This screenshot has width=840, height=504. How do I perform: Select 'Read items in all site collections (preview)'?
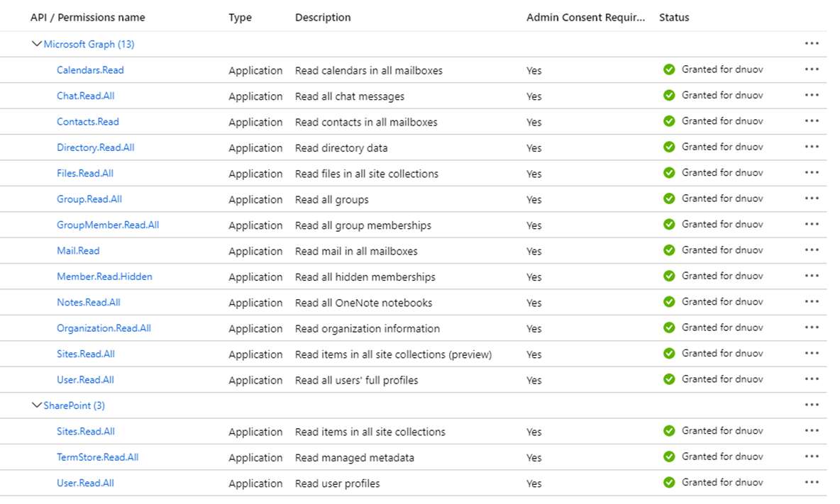393,354
